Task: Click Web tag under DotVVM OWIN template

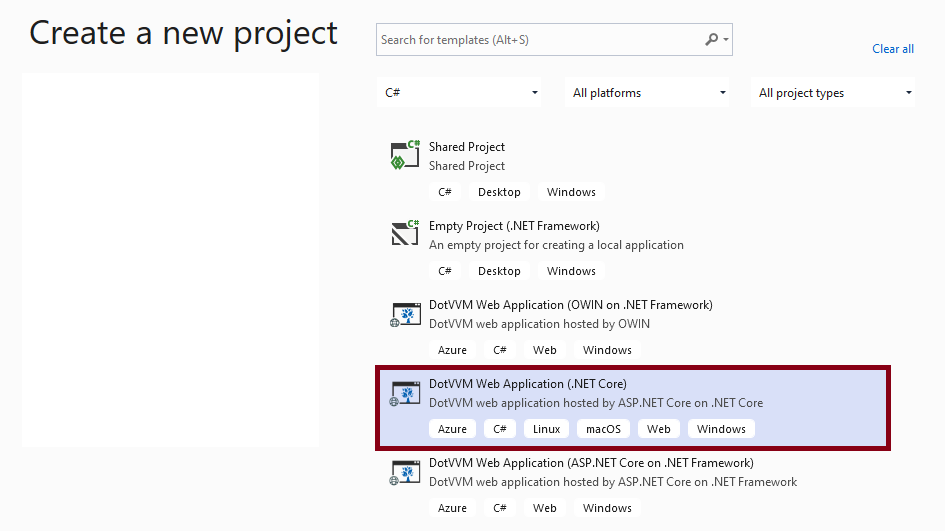Action: [x=545, y=350]
